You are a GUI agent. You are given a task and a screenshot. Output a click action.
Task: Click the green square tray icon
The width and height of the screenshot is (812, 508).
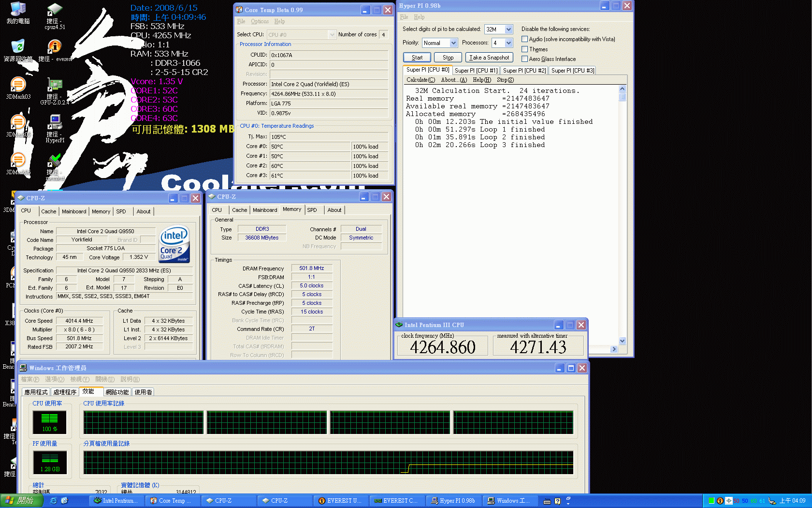coord(711,501)
